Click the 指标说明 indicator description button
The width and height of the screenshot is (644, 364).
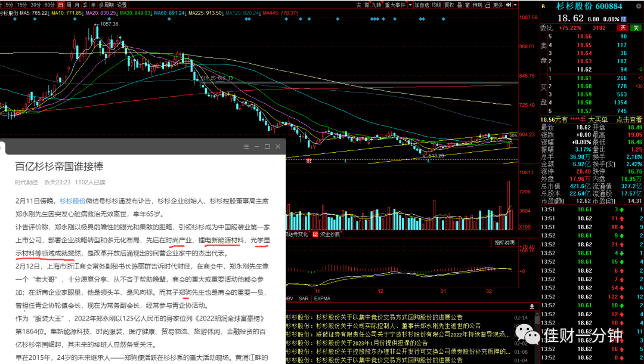pyautogui.click(x=504, y=242)
